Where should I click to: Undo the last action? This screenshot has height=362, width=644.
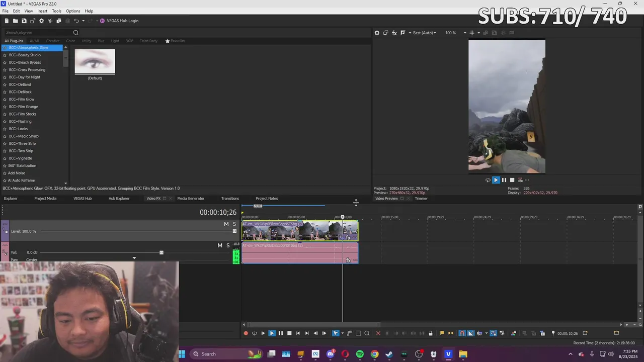point(76,21)
